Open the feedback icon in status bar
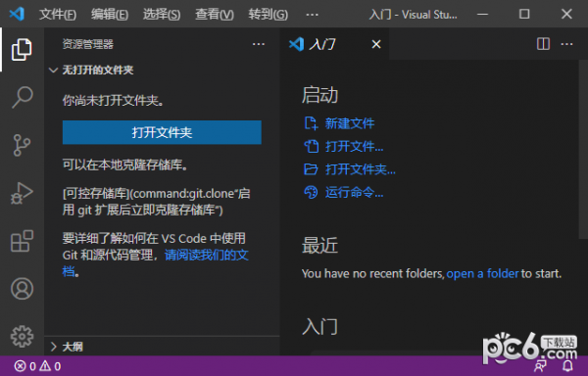This screenshot has width=588, height=376. pos(540,365)
